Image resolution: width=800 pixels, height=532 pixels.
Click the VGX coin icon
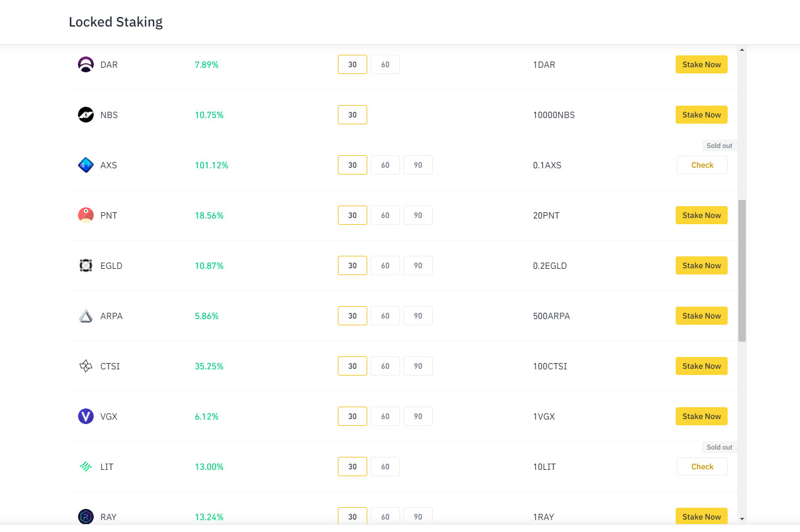(86, 416)
